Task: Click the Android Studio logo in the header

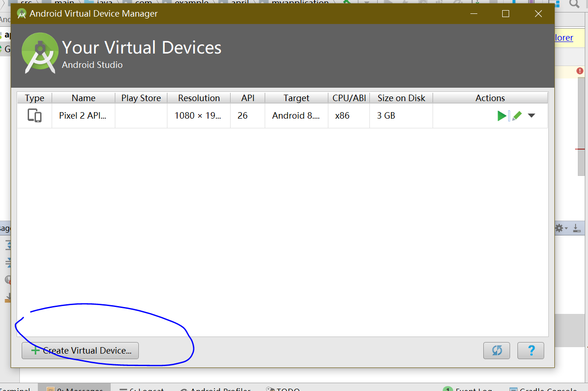Action: pos(40,53)
